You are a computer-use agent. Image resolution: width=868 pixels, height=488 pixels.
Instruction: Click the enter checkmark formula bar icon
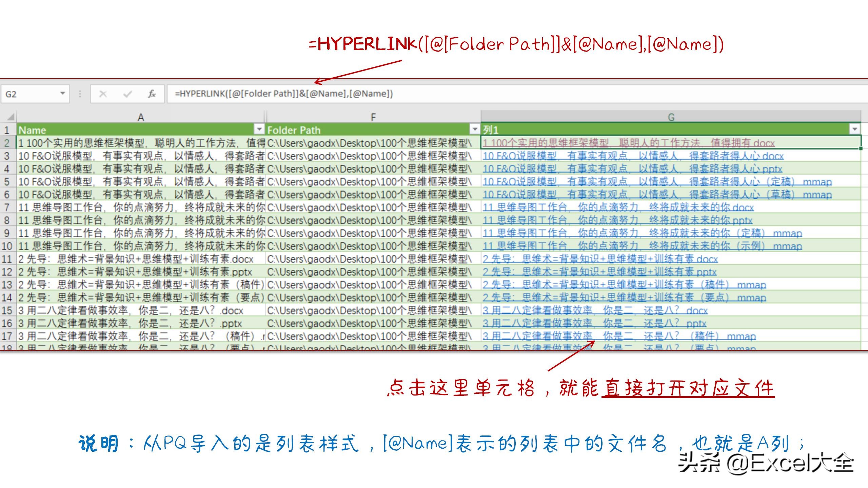coord(127,94)
